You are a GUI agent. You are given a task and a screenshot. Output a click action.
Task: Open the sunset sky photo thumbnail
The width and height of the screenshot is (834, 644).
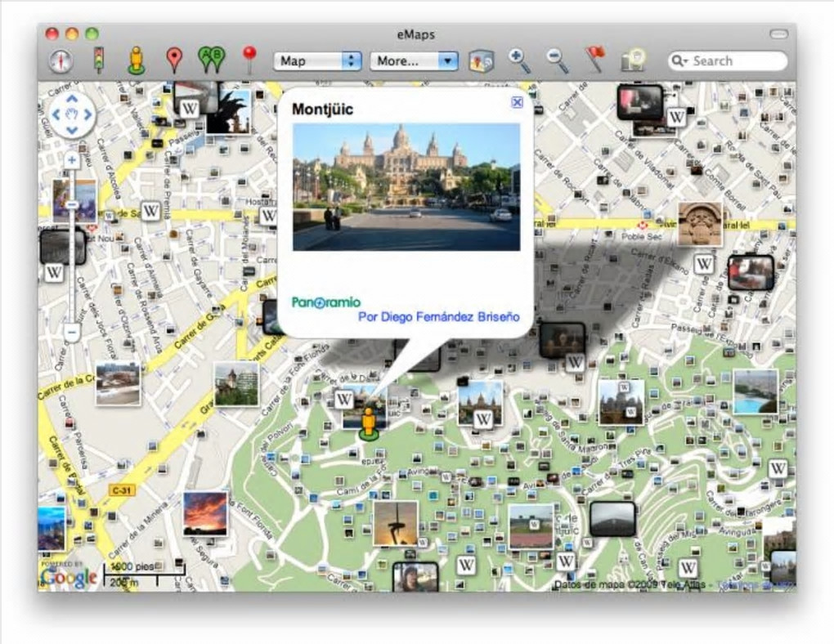click(204, 514)
